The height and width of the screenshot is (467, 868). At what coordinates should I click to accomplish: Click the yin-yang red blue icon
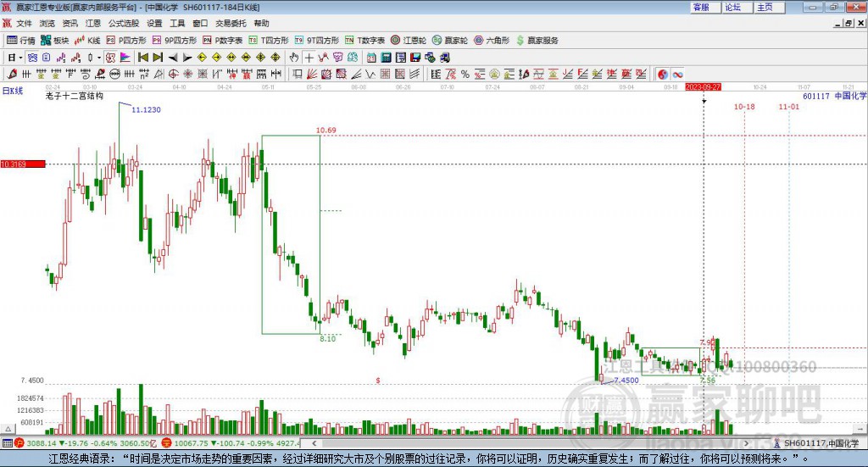[x=662, y=74]
